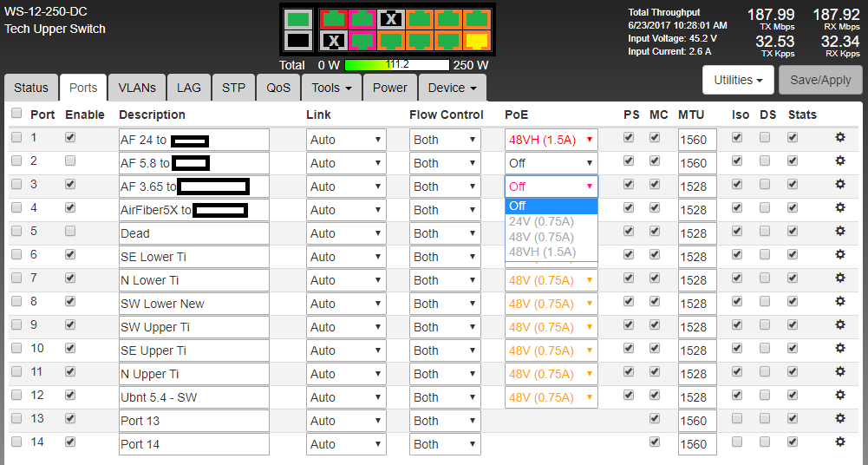The image size is (868, 465).
Task: Toggle the Enable checkbox for the Dead port
Action: 70,231
